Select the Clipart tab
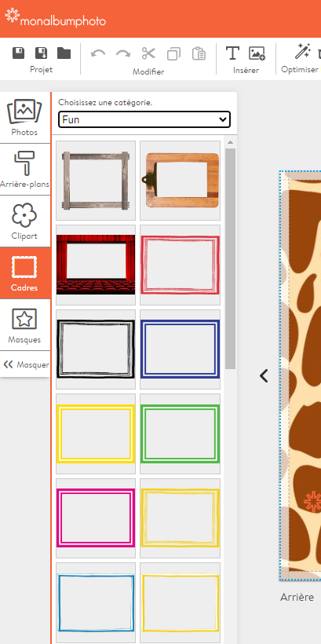Viewport: 321px width, 644px height. (x=24, y=221)
